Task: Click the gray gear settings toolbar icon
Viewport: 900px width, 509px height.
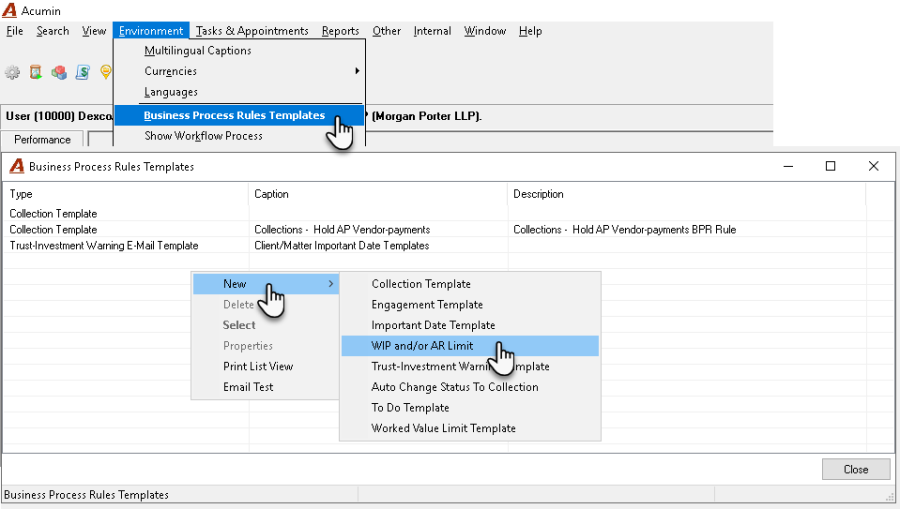Action: (12, 72)
